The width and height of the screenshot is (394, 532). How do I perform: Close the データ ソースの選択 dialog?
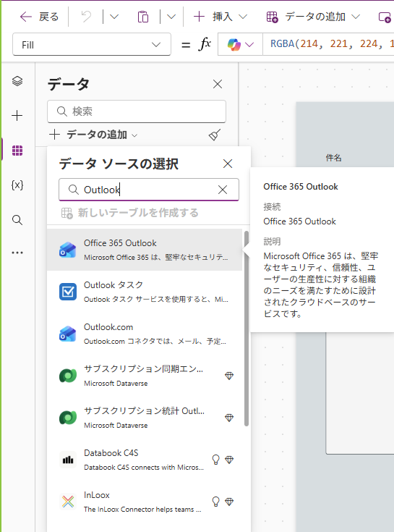coord(228,164)
